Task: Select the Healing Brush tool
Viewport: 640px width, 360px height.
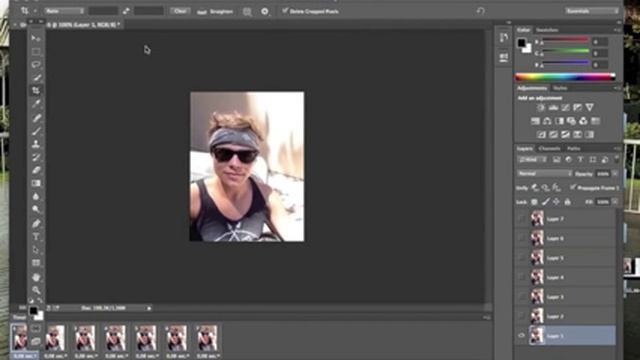Action: point(36,118)
